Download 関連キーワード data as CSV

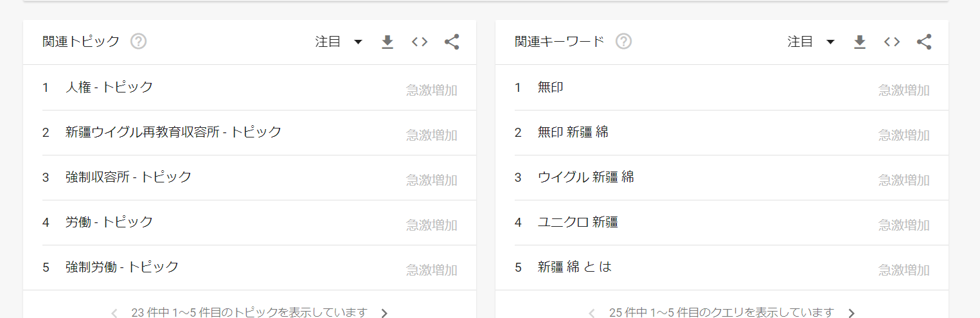tap(860, 42)
